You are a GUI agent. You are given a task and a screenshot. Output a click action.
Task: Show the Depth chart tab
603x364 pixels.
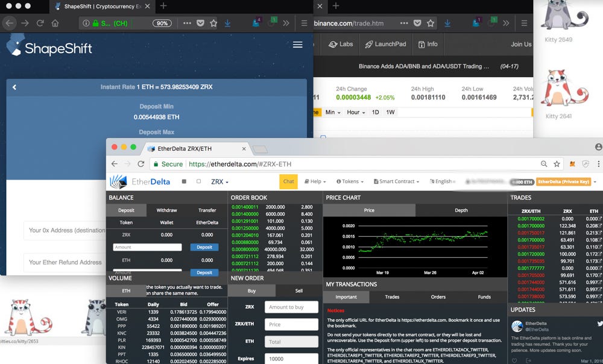[x=461, y=210]
